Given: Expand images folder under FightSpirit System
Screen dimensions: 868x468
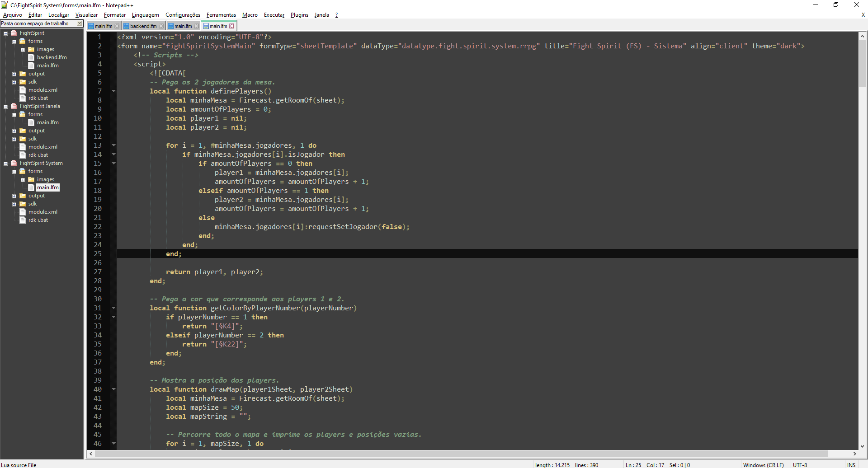Looking at the screenshot, I should pos(23,180).
